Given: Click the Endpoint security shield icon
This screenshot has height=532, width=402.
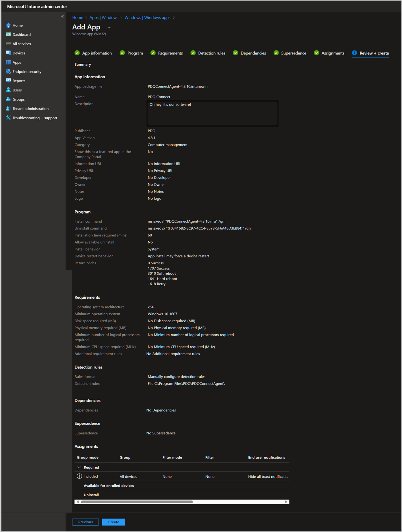Looking at the screenshot, I should pos(8,71).
